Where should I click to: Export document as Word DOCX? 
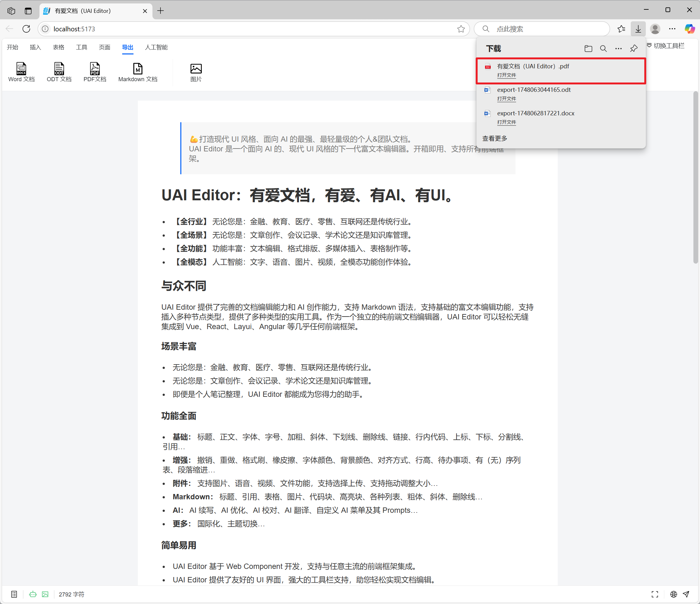point(21,72)
